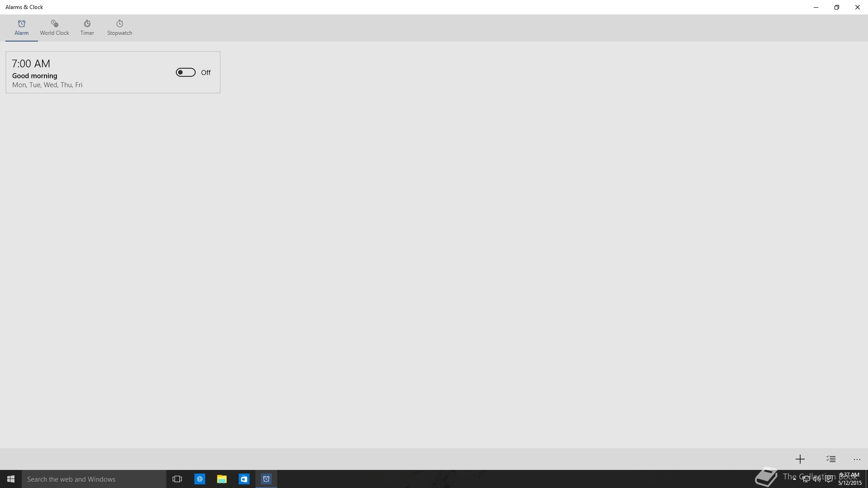
Task: Go to the Stopwatch tab
Action: 119,28
